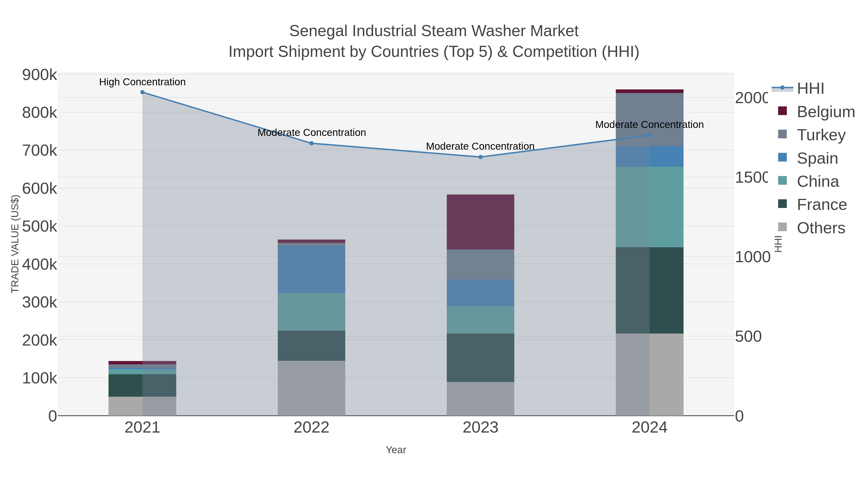
Task: Click the HHI line marker icon in legend
Action: click(782, 88)
